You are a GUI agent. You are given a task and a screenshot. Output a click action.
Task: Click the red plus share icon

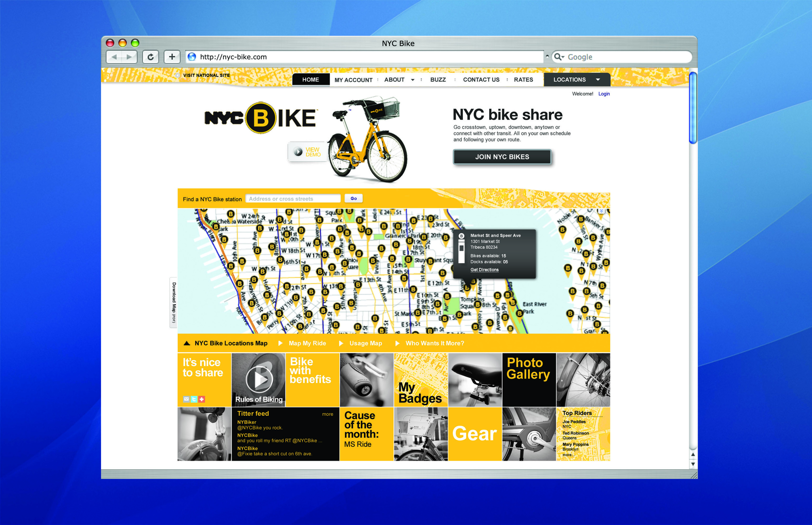(202, 399)
